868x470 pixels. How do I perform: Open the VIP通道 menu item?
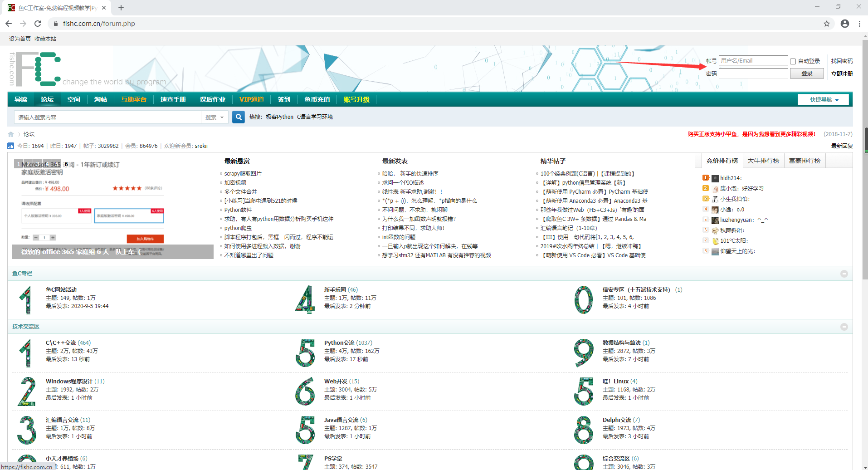(x=252, y=99)
